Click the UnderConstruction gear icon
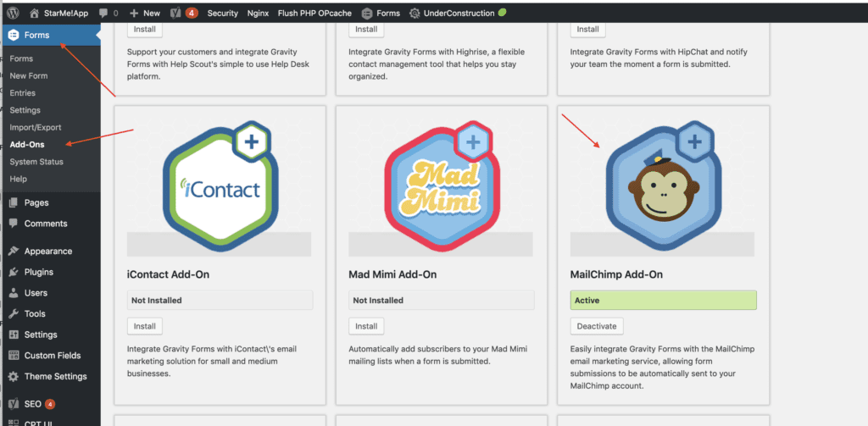The width and height of the screenshot is (868, 426). (414, 14)
